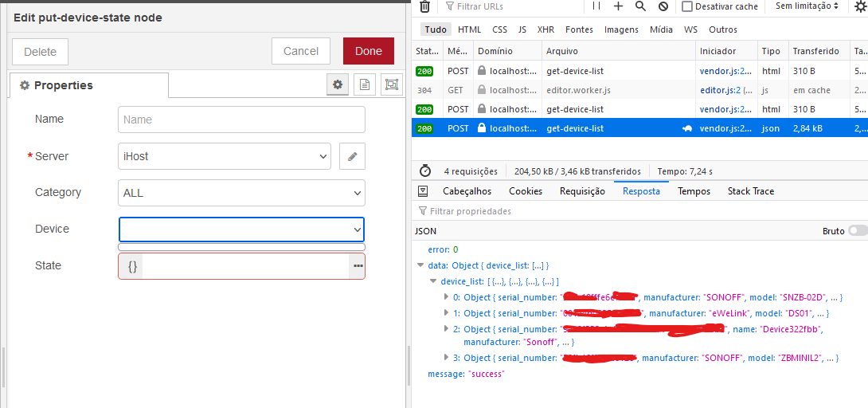Expand device entry 0 SNZB-02D
The height and width of the screenshot is (408, 868).
click(x=446, y=297)
